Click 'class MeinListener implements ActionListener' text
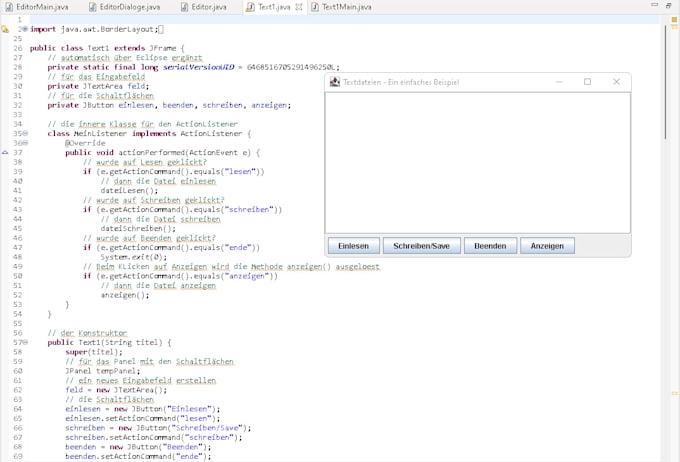680x462 pixels. 145,134
